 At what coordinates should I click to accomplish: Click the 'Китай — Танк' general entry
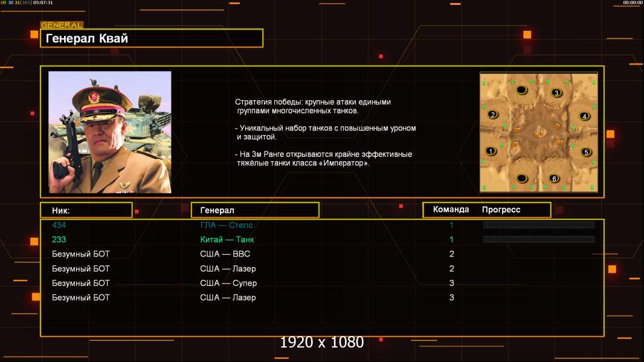tap(227, 240)
